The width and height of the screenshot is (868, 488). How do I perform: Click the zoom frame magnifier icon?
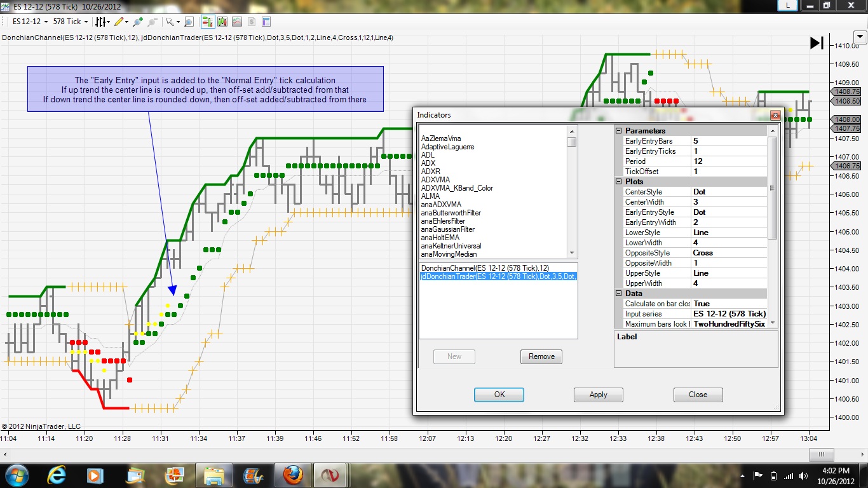pos(189,22)
